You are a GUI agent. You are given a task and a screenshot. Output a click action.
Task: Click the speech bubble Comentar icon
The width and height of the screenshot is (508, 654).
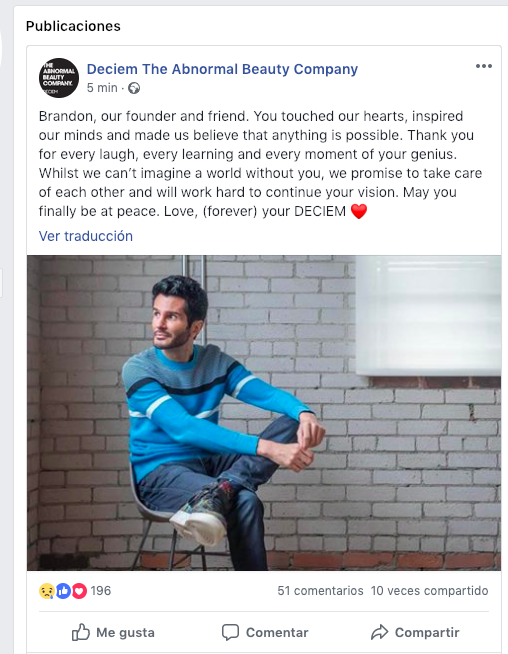(230, 632)
